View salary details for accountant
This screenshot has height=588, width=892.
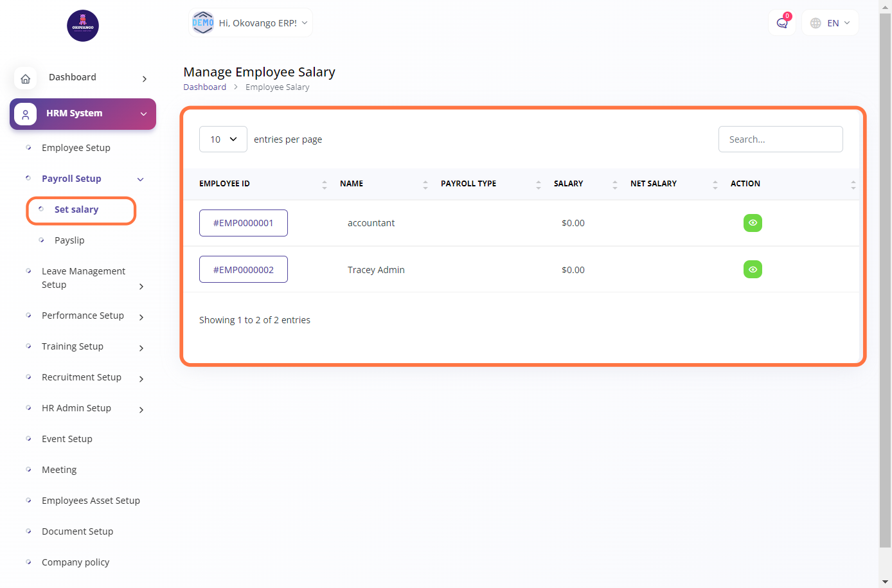click(753, 223)
